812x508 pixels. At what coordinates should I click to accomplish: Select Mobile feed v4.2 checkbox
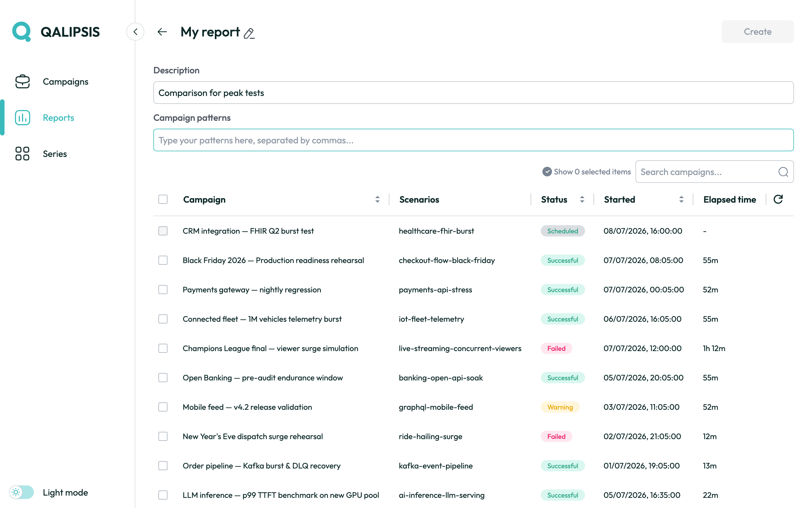coord(163,407)
